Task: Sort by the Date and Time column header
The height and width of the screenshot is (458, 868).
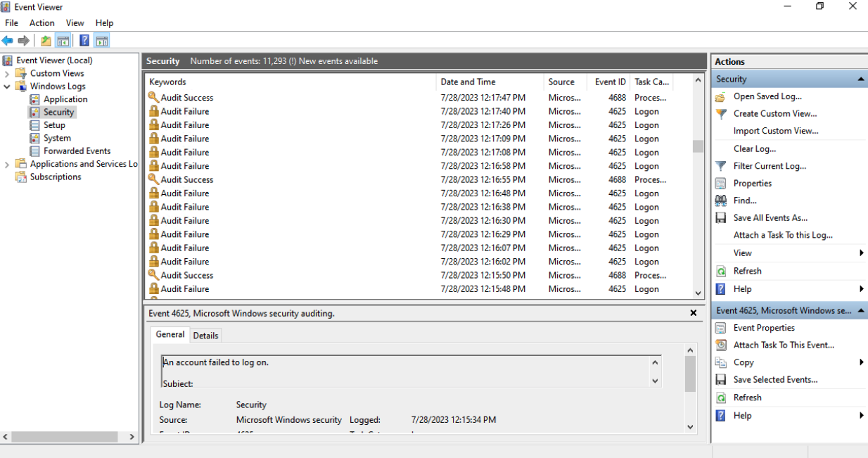Action: (x=490, y=82)
